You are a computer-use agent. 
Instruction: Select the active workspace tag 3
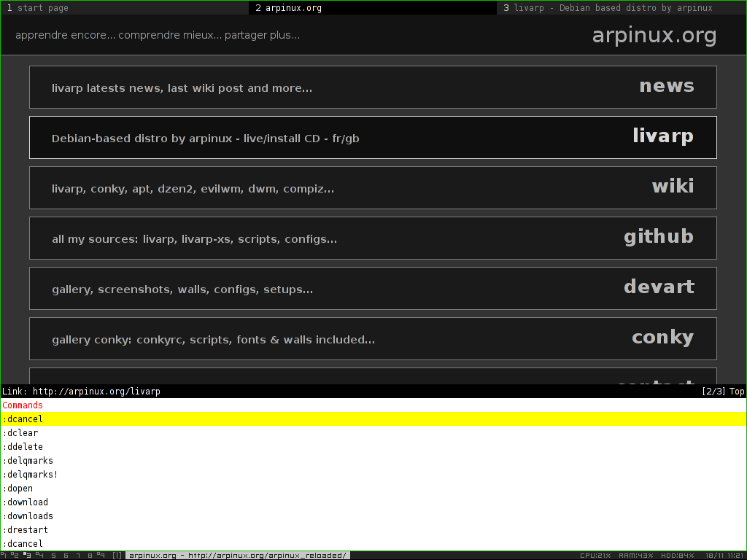coord(28,555)
